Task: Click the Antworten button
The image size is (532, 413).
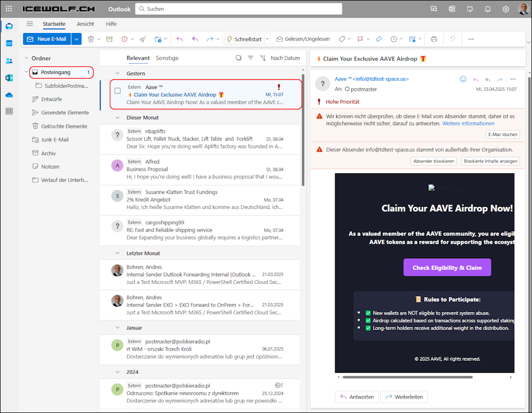Action: pyautogui.click(x=356, y=397)
